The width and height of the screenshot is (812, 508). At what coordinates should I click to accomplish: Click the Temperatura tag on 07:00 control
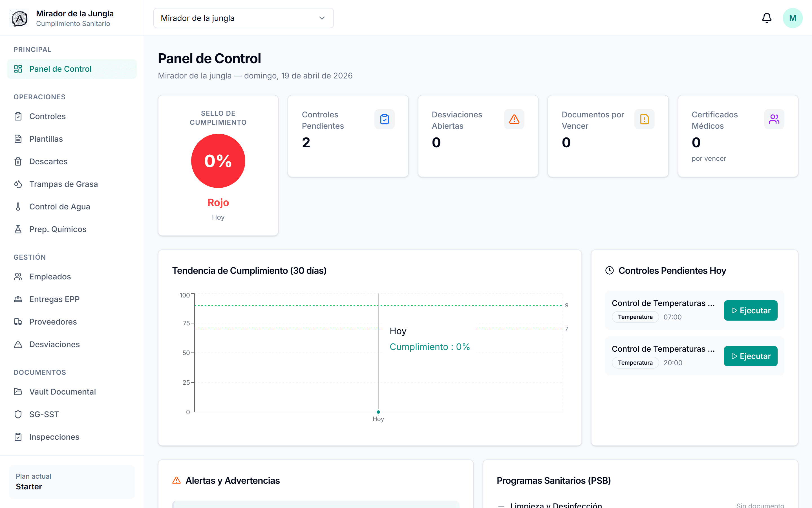635,317
